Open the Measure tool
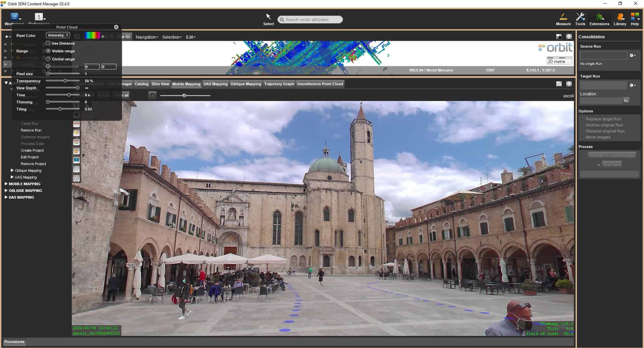Viewport: 644px width, 348px height. click(563, 17)
